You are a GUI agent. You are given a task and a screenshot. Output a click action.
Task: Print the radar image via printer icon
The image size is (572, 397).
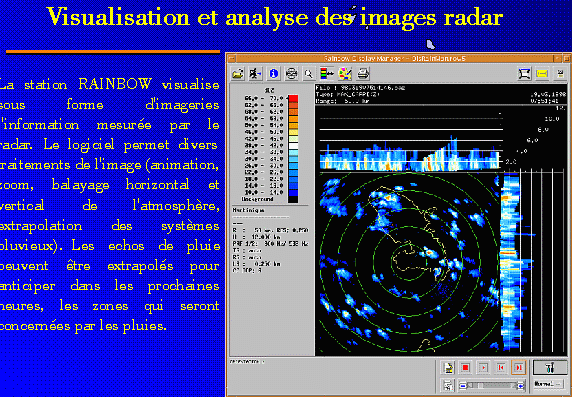pos(363,74)
